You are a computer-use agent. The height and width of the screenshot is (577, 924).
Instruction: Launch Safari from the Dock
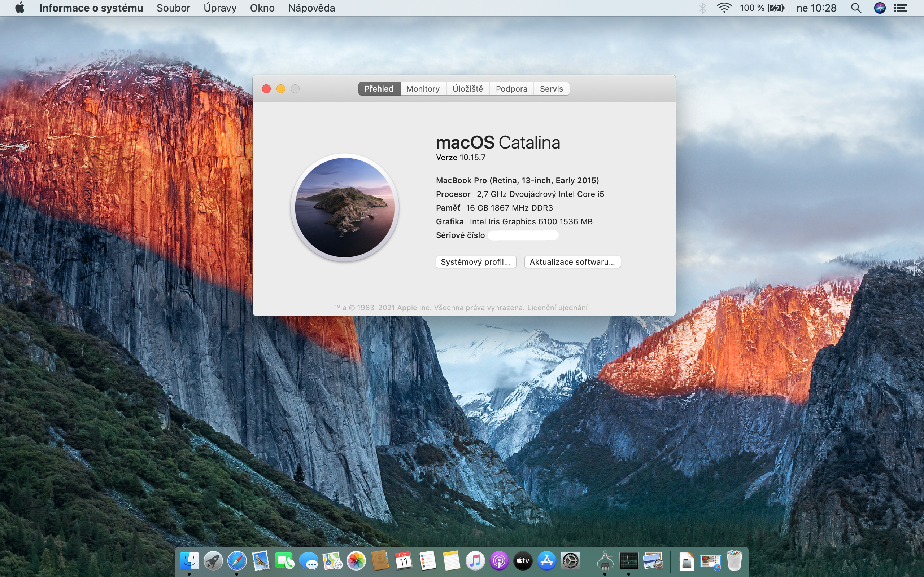click(x=237, y=560)
